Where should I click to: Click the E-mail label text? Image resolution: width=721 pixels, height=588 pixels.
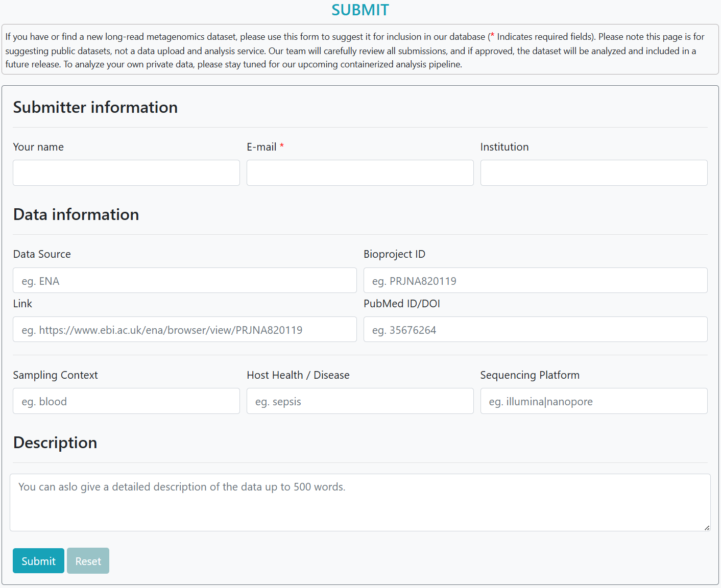261,147
